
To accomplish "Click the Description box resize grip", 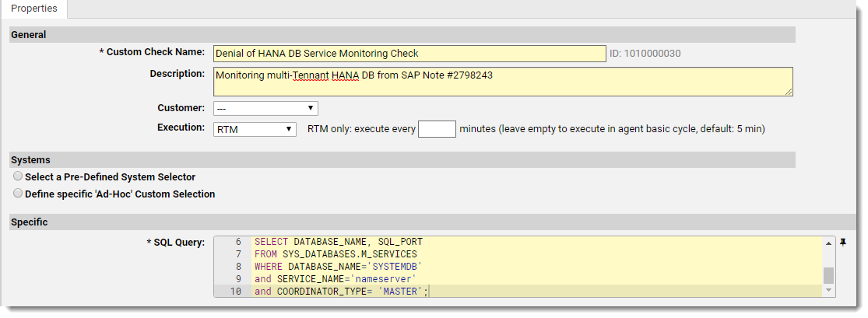I will click(x=789, y=92).
